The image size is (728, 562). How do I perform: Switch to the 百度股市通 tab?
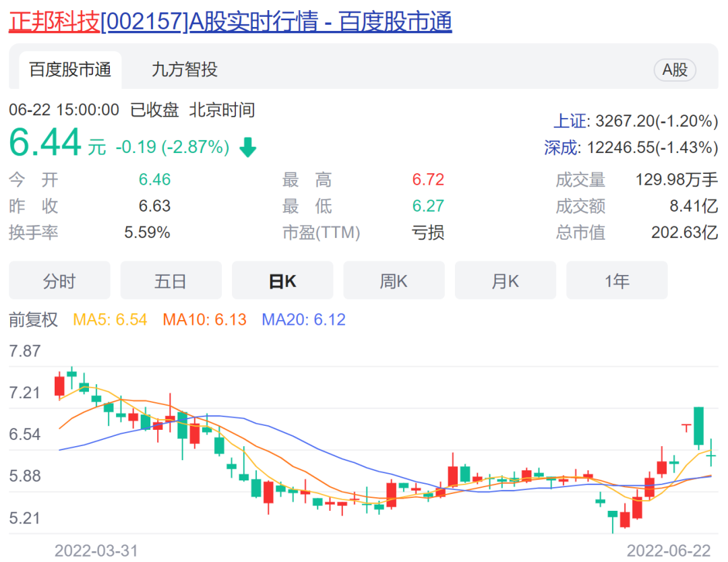(x=70, y=69)
